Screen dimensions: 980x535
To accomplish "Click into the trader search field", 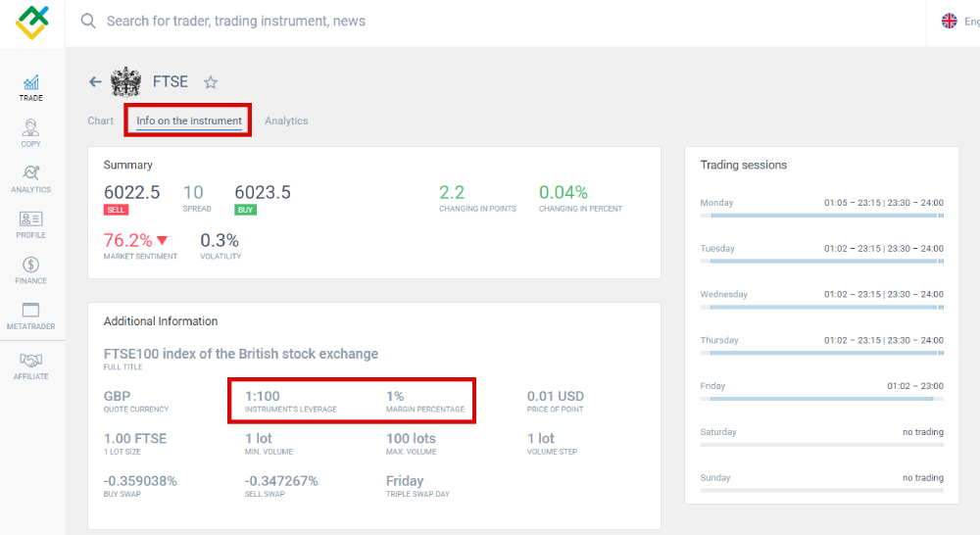I will (392, 21).
